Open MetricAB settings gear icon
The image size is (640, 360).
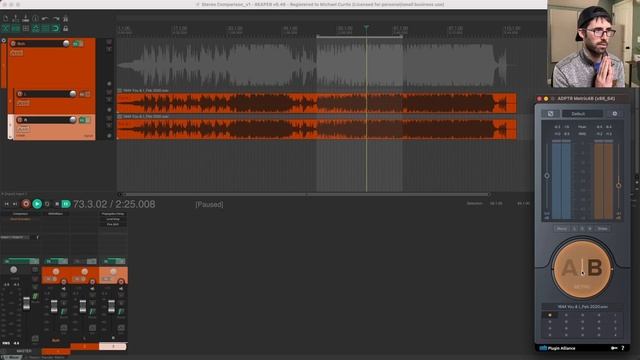click(614, 114)
